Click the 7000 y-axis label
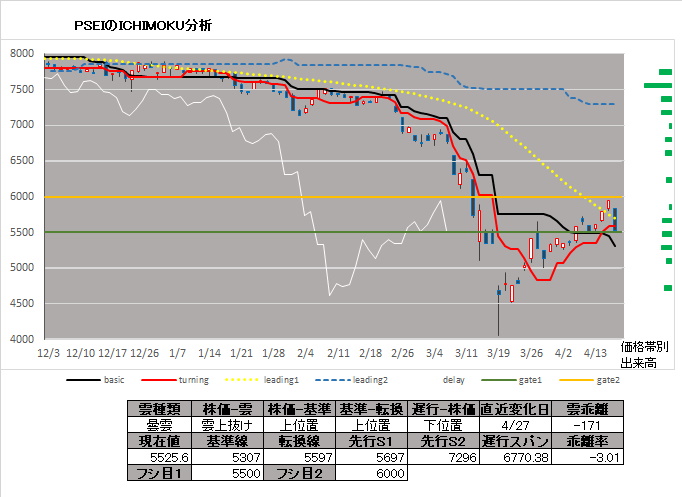Screen dimensions: 682x497 coord(22,125)
